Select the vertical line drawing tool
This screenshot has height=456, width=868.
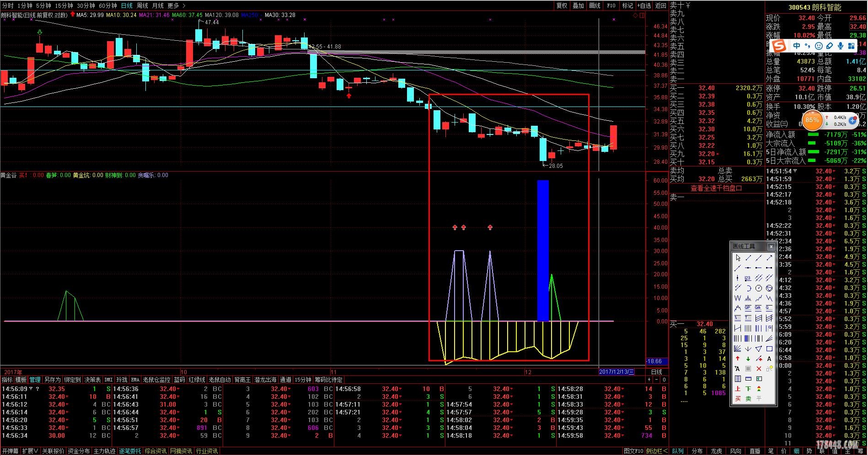pyautogui.click(x=738, y=278)
